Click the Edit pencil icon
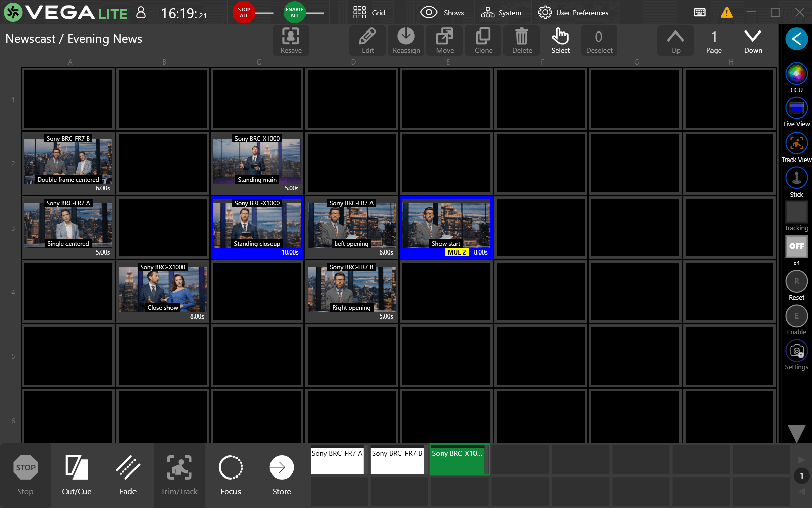 click(x=368, y=40)
